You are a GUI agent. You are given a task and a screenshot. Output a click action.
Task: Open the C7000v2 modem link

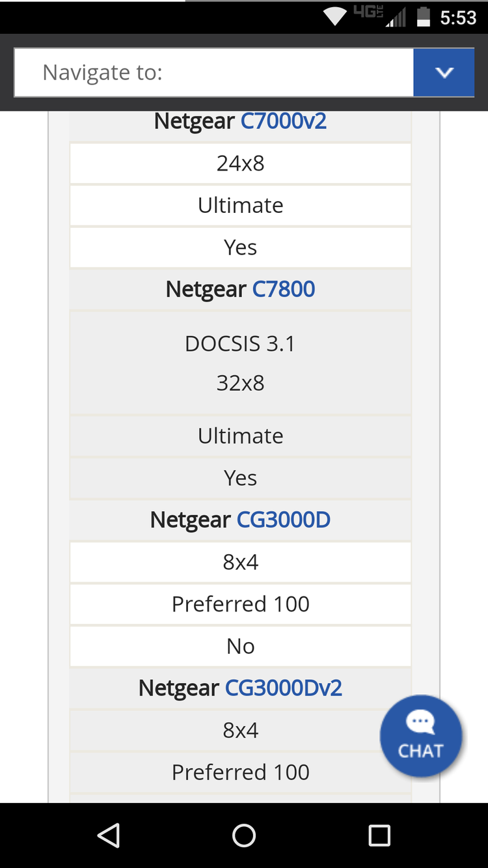pyautogui.click(x=284, y=121)
